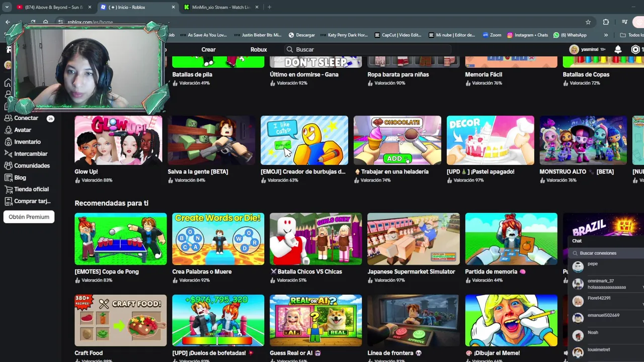Open the Línea de frontera thumbnail
The width and height of the screenshot is (644, 362).
414,320
